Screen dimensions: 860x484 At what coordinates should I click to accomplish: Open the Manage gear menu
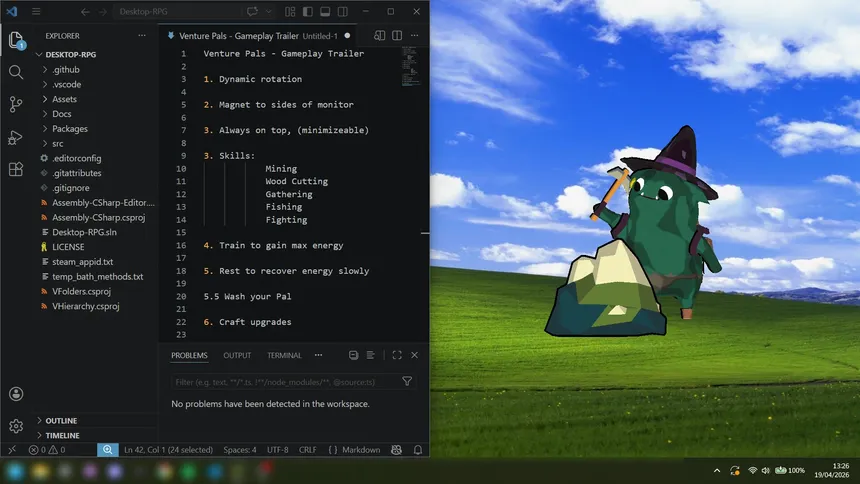[16, 426]
